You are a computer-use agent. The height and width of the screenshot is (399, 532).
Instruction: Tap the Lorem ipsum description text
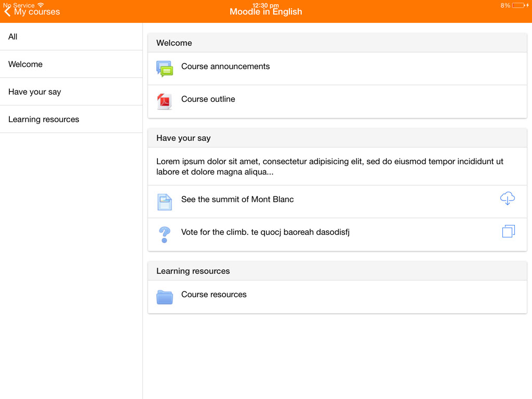[x=330, y=167]
